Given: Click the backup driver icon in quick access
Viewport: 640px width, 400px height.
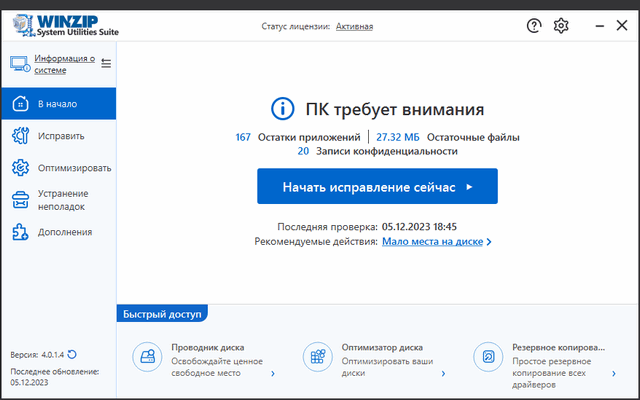Looking at the screenshot, I should 488,356.
